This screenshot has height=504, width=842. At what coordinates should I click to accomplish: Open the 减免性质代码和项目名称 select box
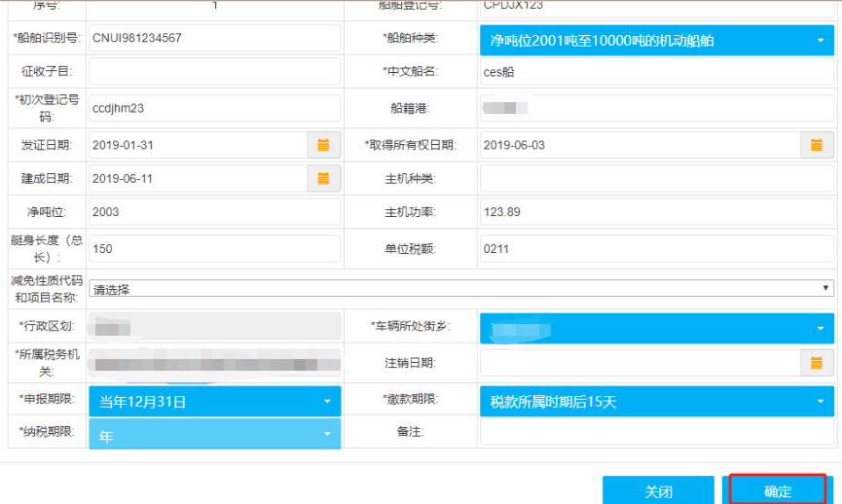pyautogui.click(x=461, y=288)
